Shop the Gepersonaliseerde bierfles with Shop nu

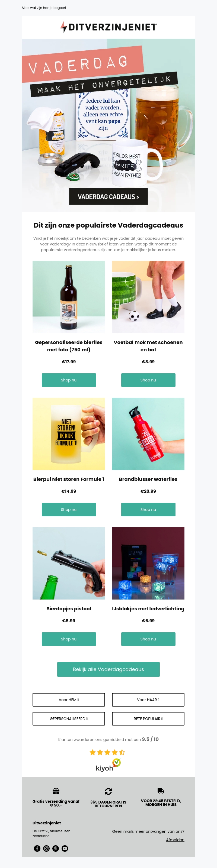pyautogui.click(x=69, y=380)
